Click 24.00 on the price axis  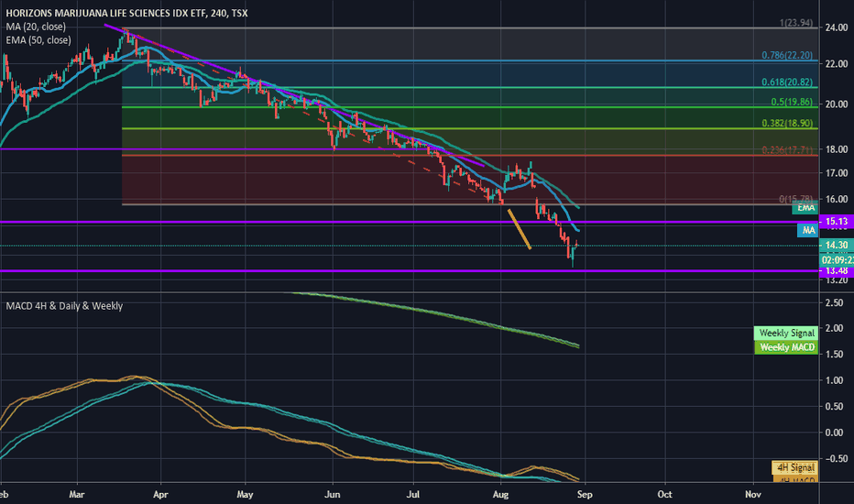(x=837, y=27)
